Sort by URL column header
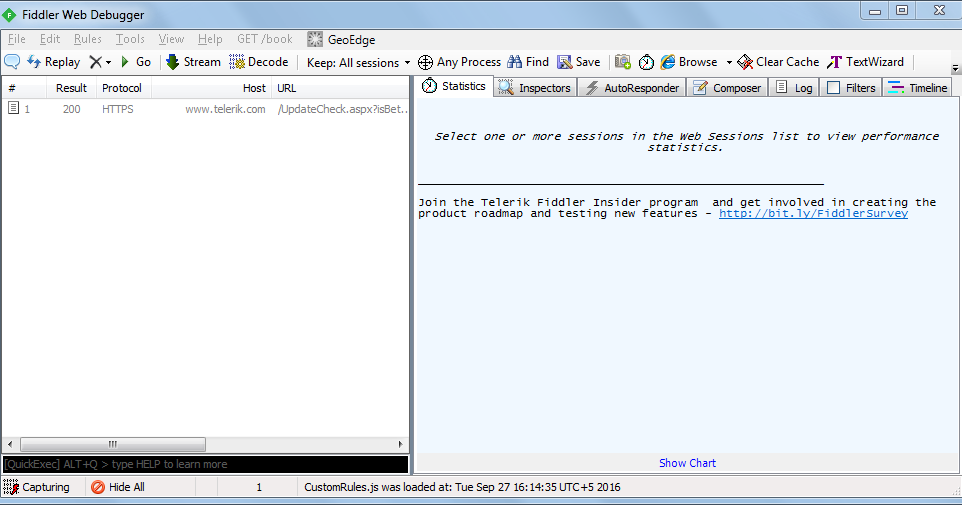This screenshot has height=505, width=962. 341,88
